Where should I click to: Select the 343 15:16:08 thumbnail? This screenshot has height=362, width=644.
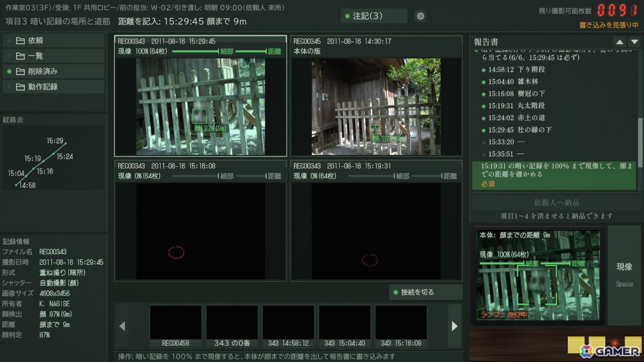click(401, 326)
